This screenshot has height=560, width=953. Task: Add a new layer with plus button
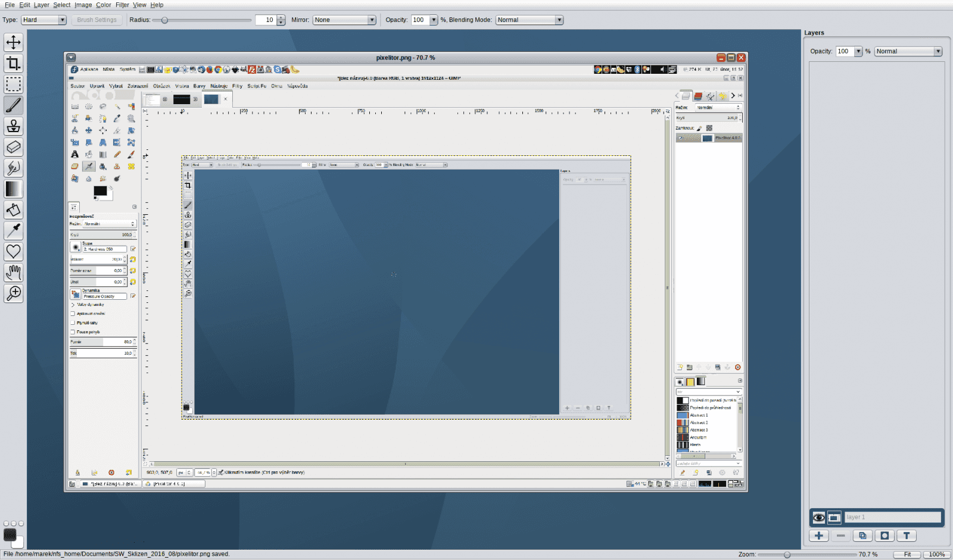[819, 536]
